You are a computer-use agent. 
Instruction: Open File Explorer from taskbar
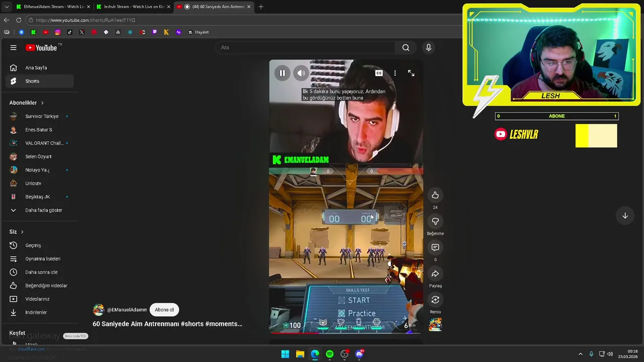(300, 354)
